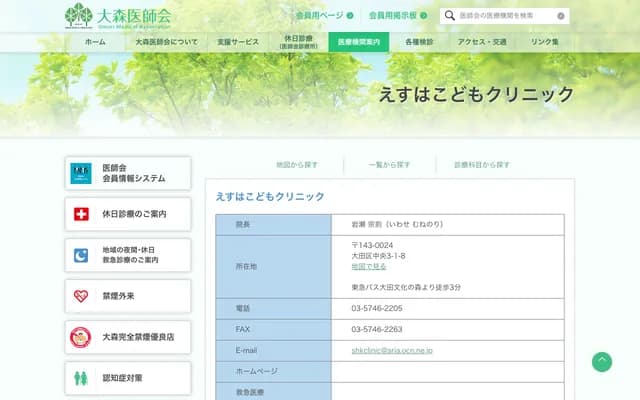Click the moon icon for 夜間・休日救急診療
This screenshot has width=640, height=400.
tap(81, 255)
